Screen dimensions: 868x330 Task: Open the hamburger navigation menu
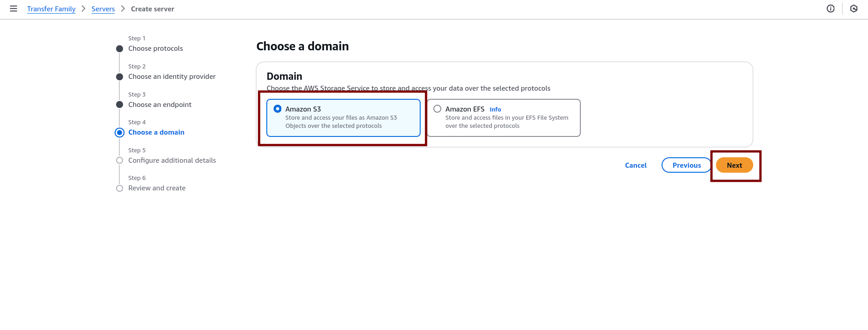pyautogui.click(x=14, y=9)
